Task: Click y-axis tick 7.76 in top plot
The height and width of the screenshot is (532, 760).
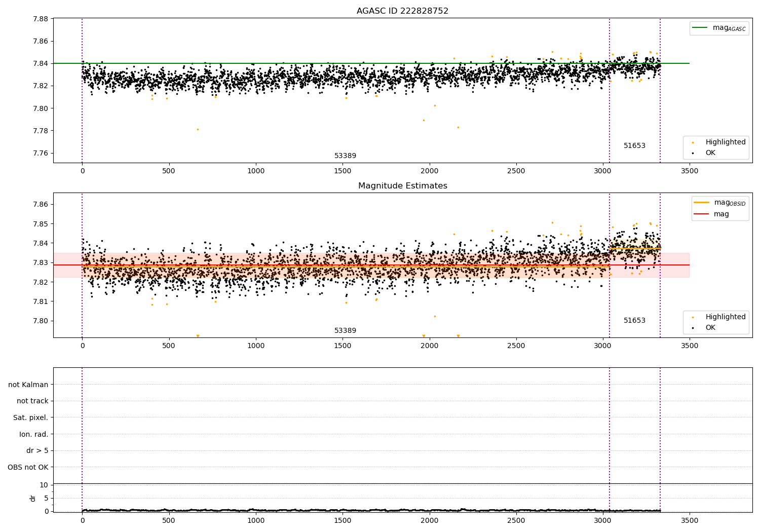Action: pyautogui.click(x=41, y=154)
